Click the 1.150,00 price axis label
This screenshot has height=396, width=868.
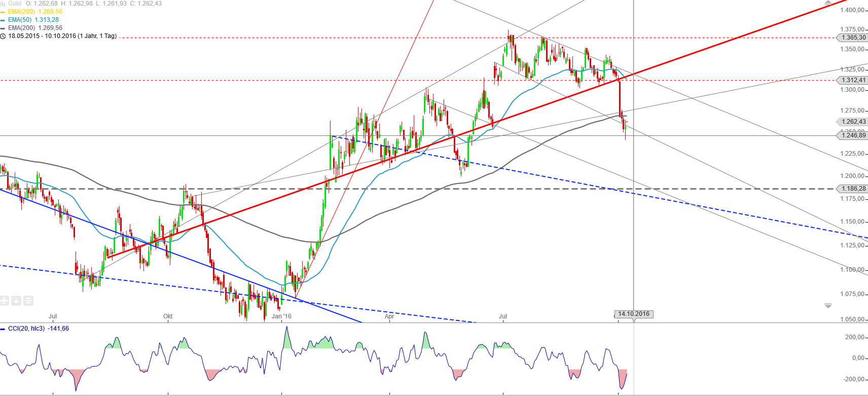[x=852, y=222]
